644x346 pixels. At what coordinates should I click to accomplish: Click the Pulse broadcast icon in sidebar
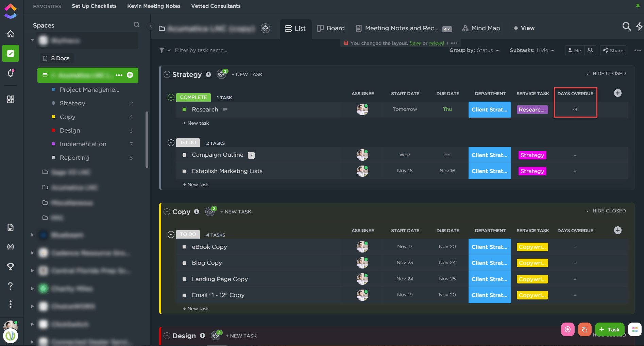point(11,247)
